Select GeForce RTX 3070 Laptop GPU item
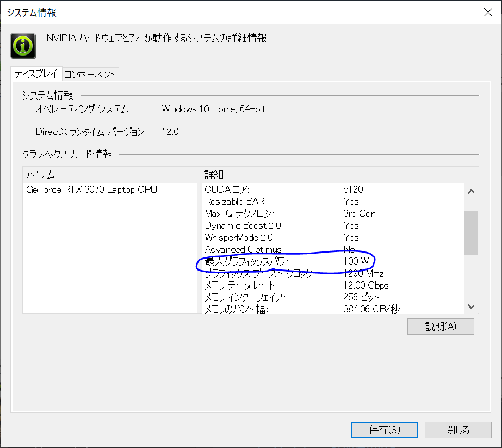 coord(91,189)
